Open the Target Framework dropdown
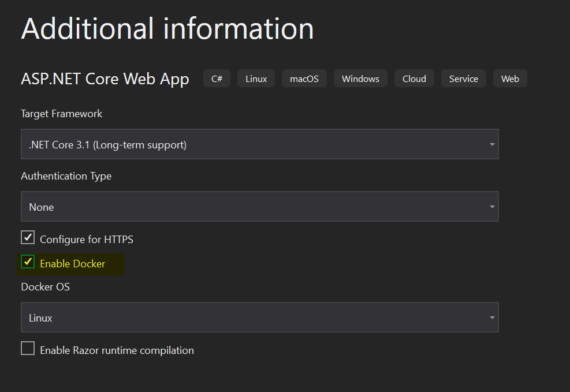570x392 pixels. tap(259, 144)
